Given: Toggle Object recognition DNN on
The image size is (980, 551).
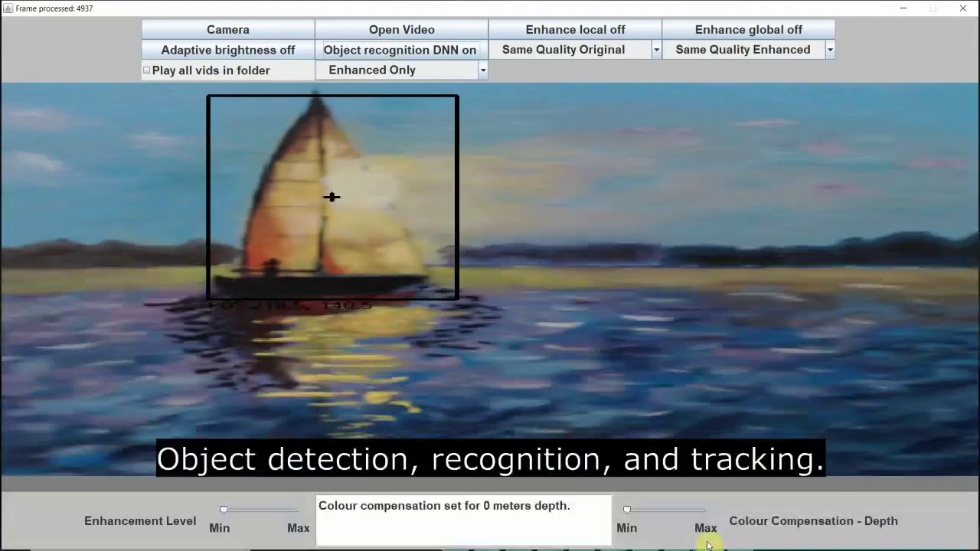Looking at the screenshot, I should (402, 50).
